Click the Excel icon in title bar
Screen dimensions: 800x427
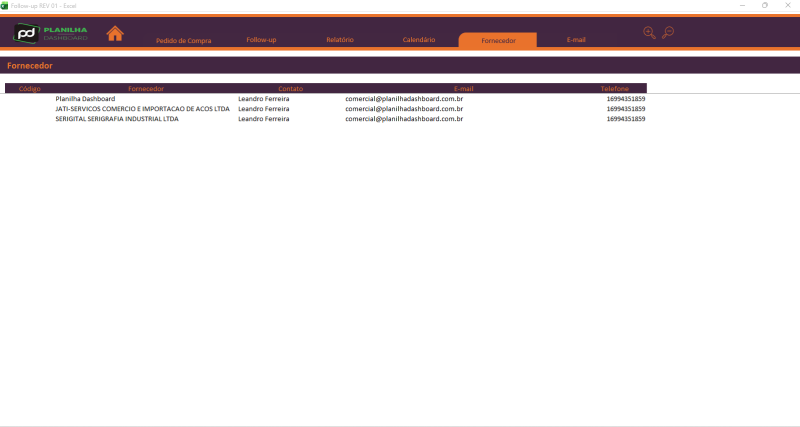pos(5,5)
